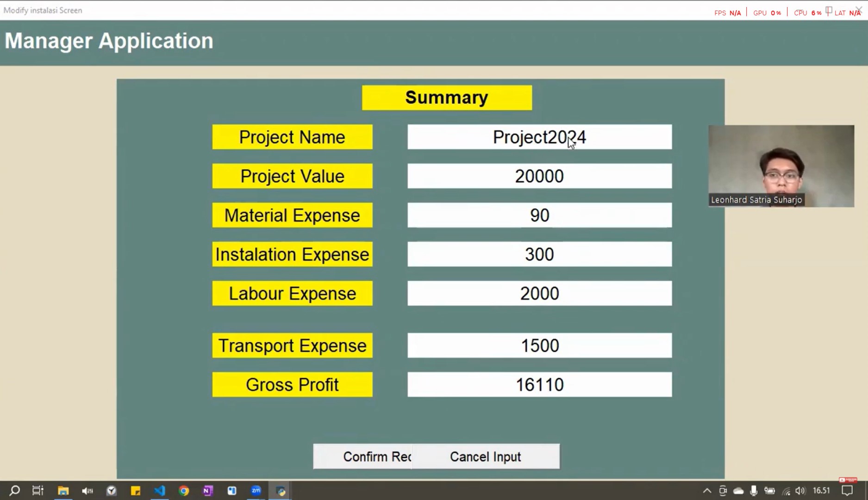
Task: Open OneNote from the taskbar
Action: pyautogui.click(x=208, y=490)
